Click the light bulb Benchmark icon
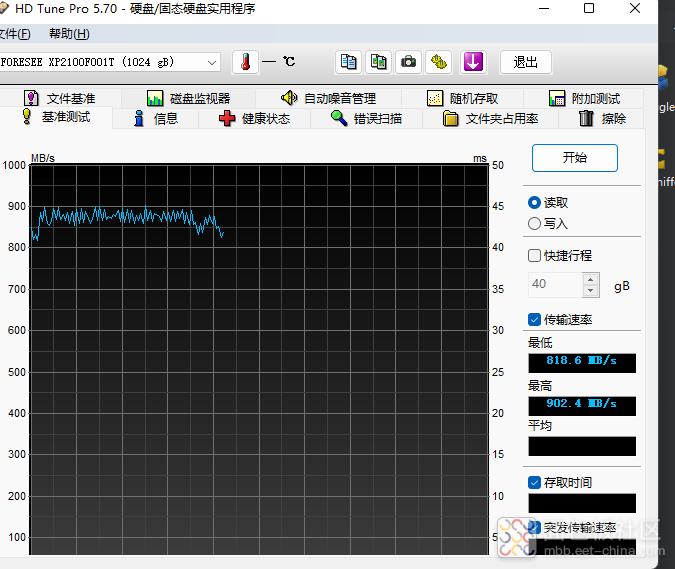 click(x=27, y=117)
